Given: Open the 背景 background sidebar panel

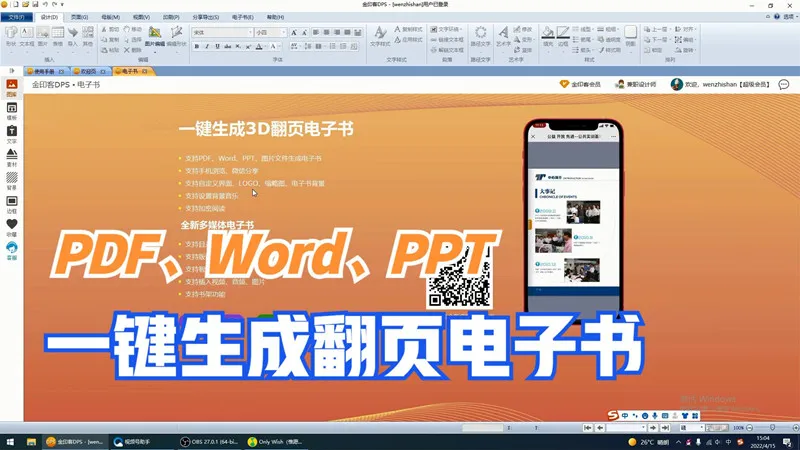Looking at the screenshot, I should pyautogui.click(x=12, y=181).
